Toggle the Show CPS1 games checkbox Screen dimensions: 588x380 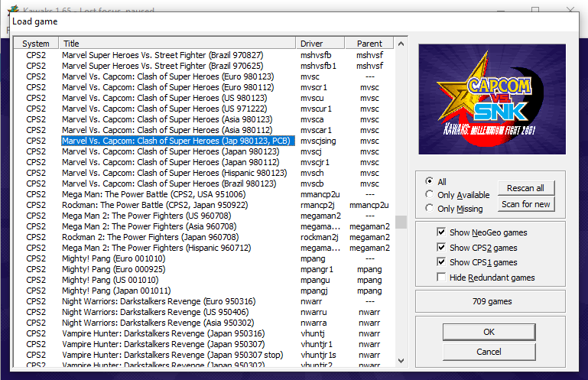441,262
